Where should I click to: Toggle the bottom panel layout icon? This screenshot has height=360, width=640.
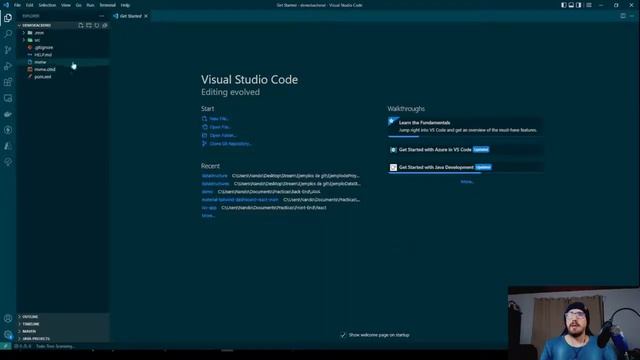click(x=571, y=5)
